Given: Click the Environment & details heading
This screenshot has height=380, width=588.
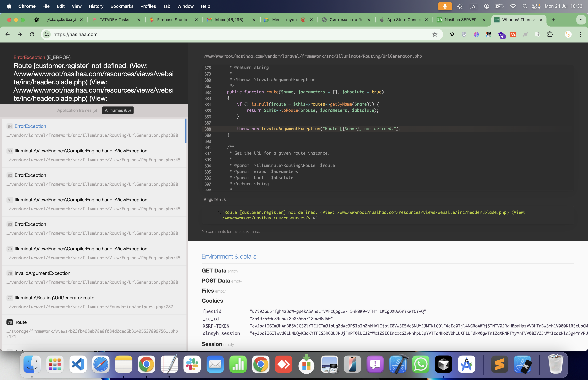Looking at the screenshot, I should [230, 256].
